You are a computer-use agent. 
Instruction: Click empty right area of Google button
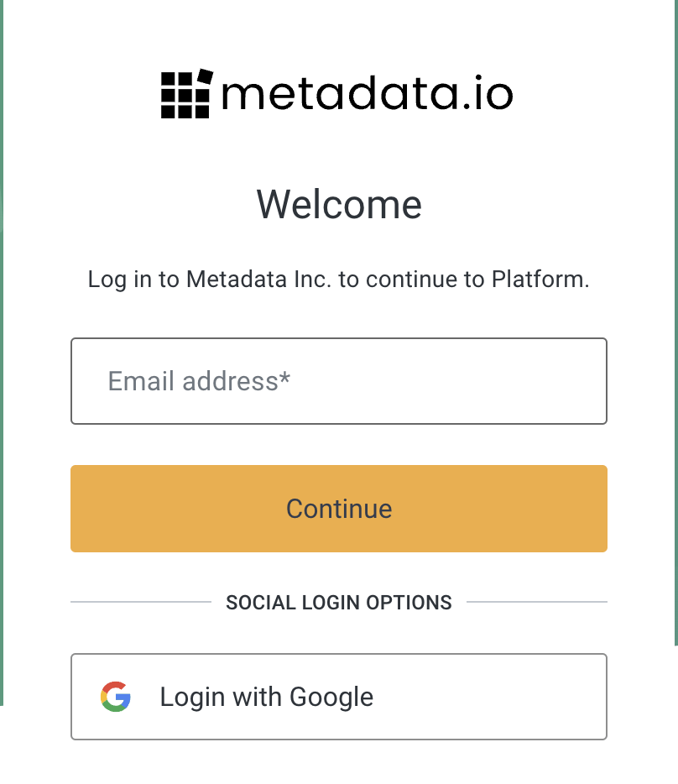[x=490, y=697]
